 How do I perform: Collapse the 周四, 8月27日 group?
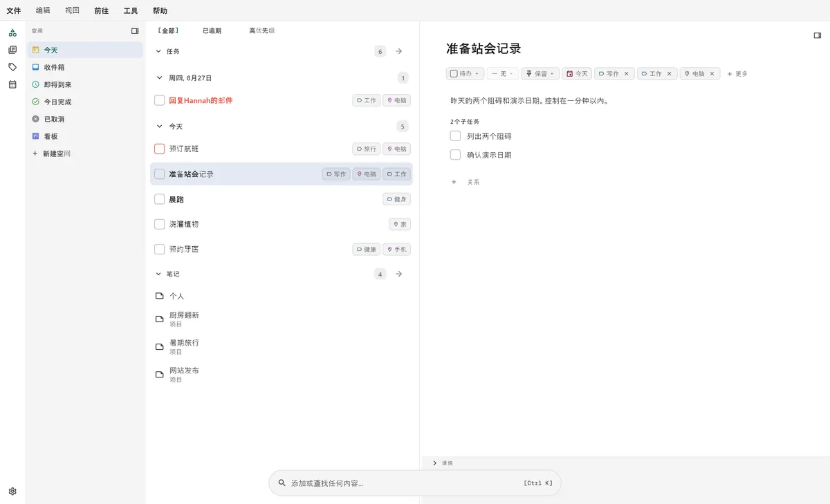pyautogui.click(x=158, y=78)
